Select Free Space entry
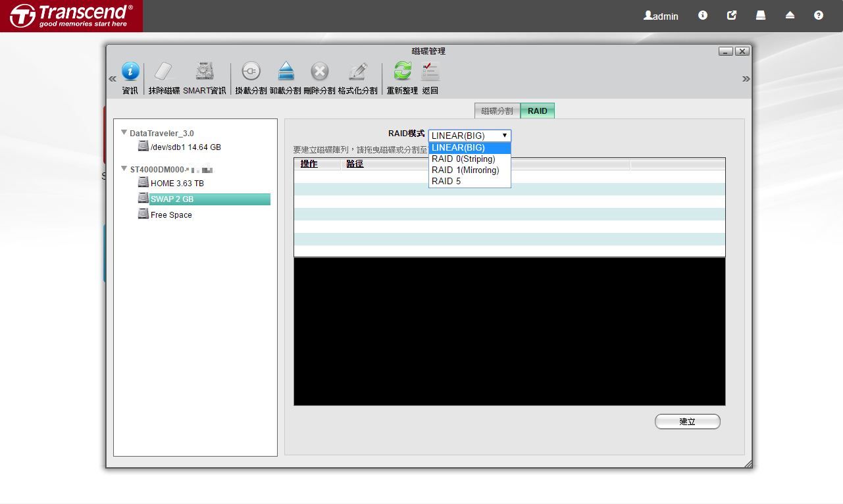Image resolution: width=843 pixels, height=504 pixels. (171, 215)
